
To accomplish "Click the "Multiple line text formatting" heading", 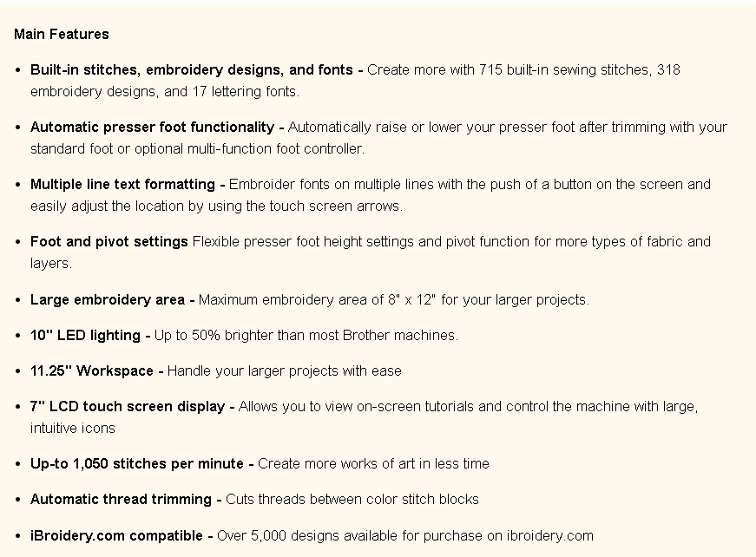I will pos(122,184).
